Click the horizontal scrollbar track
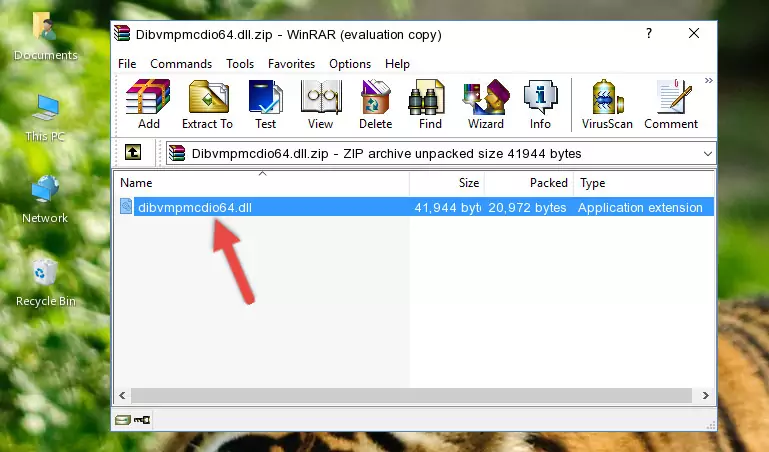The width and height of the screenshot is (769, 452). click(411, 395)
